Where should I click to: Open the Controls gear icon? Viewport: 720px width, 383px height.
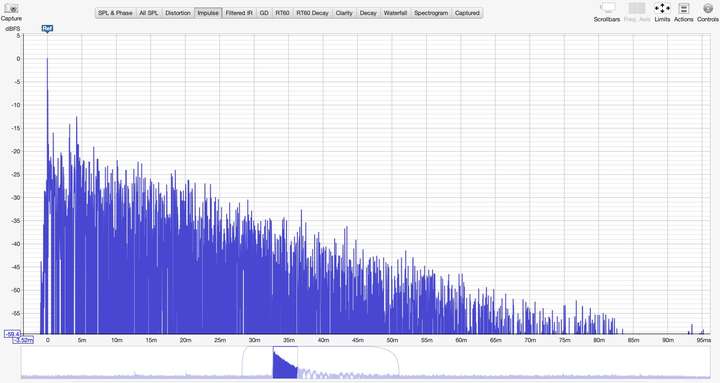tap(708, 8)
